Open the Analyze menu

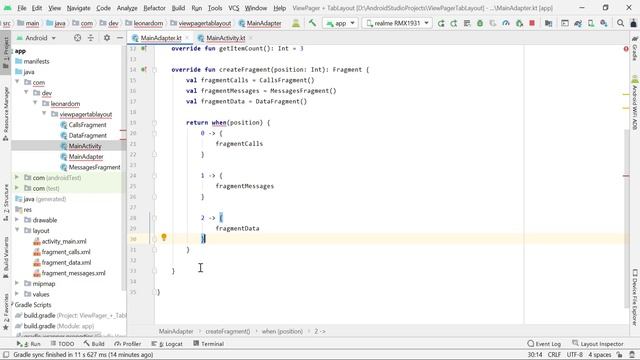click(x=127, y=8)
